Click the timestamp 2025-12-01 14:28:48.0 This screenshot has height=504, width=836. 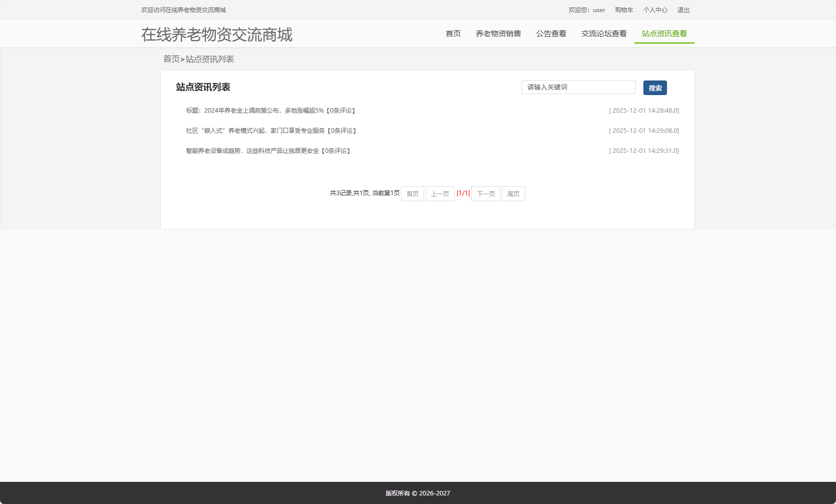coord(644,111)
